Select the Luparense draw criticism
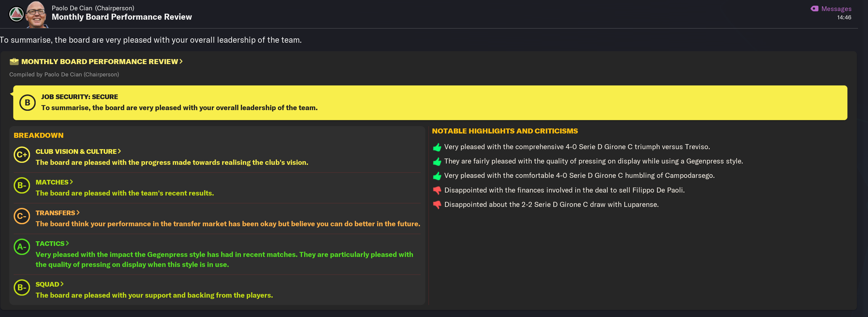Image resolution: width=868 pixels, height=317 pixels. [x=551, y=204]
